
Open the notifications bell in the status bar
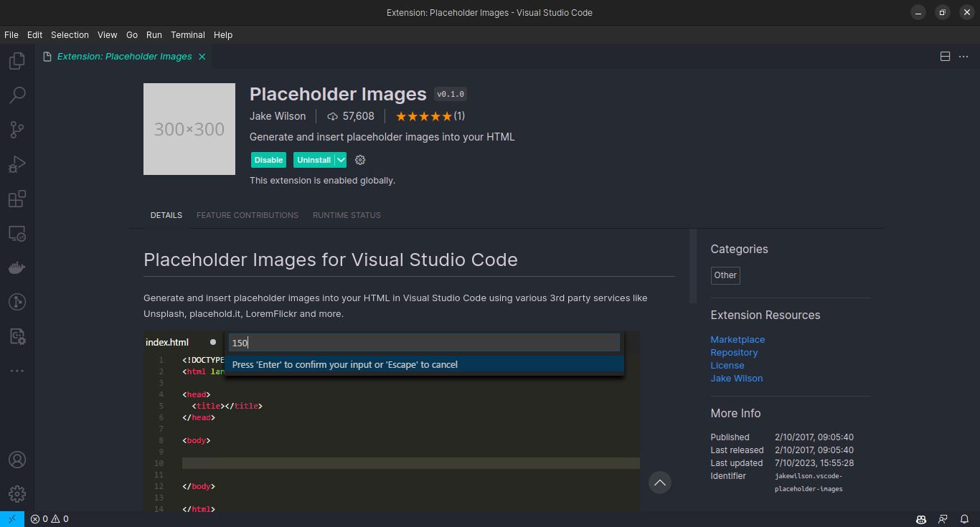pos(964,518)
